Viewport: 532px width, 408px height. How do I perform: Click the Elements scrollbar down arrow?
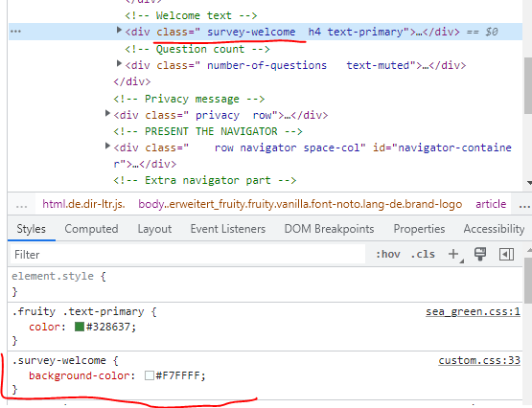coord(528,183)
